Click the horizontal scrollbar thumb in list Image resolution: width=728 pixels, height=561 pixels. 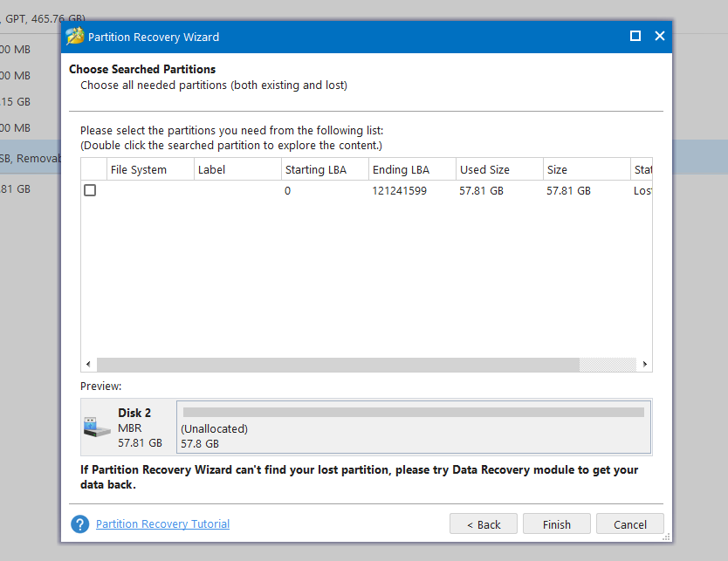pyautogui.click(x=337, y=364)
